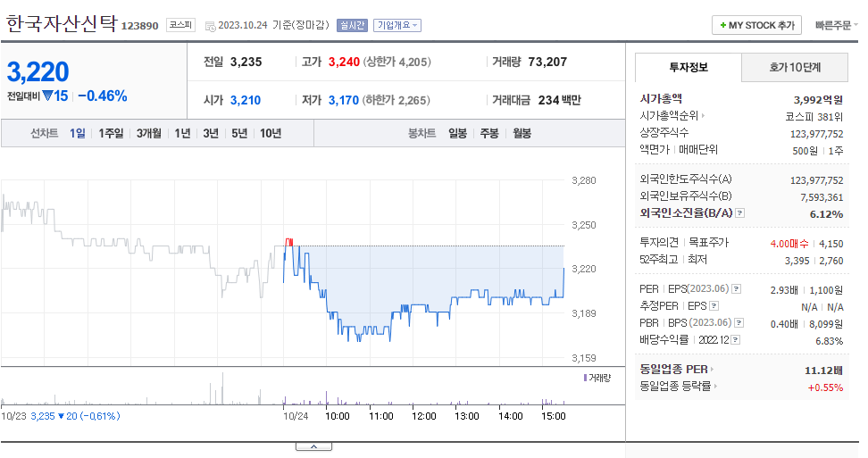Click the 10/23 3,235 previous-day summary
Screen dimensions: 868x458
(x=61, y=416)
